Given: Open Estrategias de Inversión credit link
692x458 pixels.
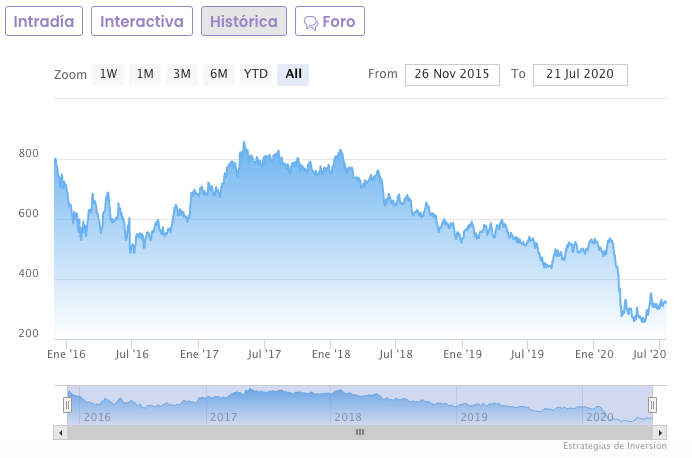Looking at the screenshot, I should pos(613,446).
